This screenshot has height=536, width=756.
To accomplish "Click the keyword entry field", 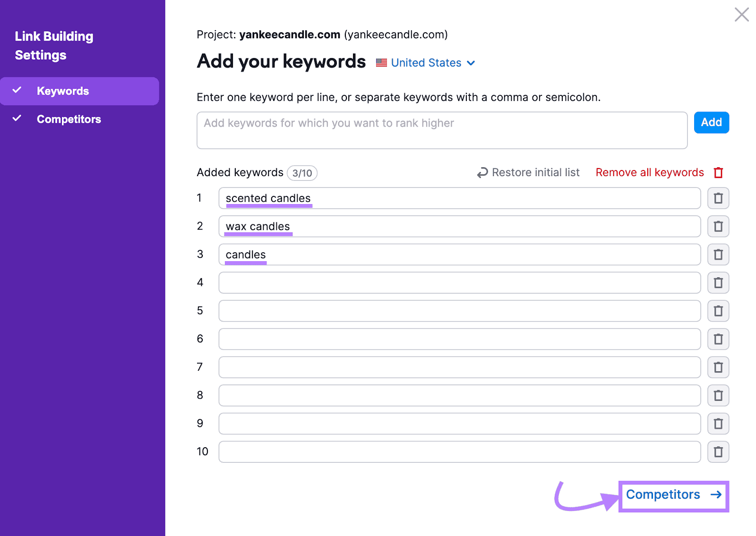I will pyautogui.click(x=441, y=130).
